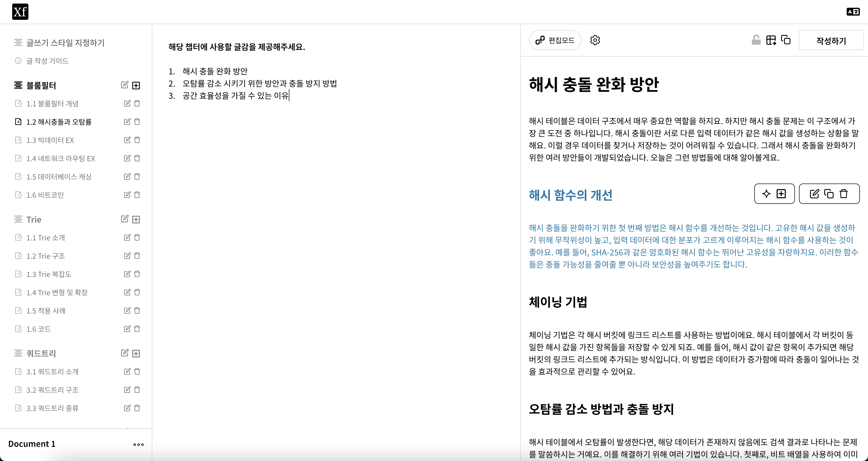Delete 1.2 해시충돌과 오탐률 entry
The width and height of the screenshot is (868, 461).
(x=137, y=122)
